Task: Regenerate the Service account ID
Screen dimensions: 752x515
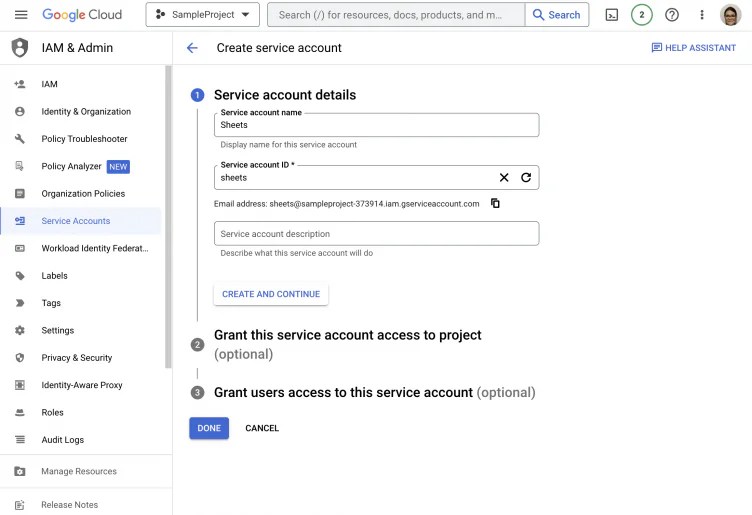Action: point(526,178)
